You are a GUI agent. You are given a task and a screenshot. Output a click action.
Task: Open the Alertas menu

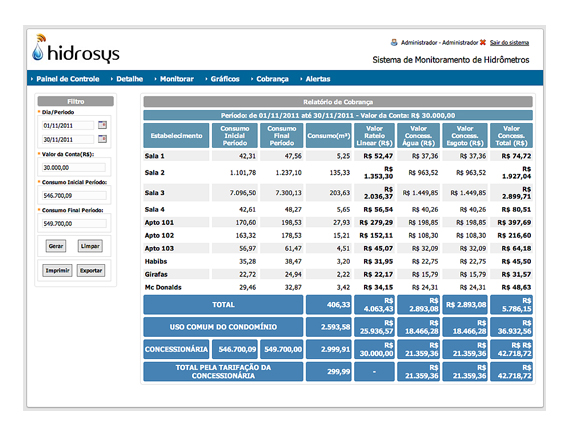(x=318, y=79)
